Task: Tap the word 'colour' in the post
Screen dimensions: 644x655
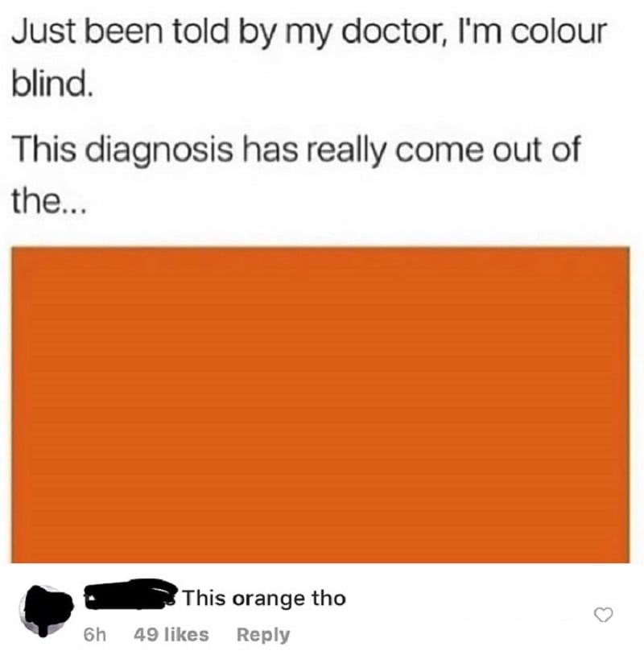Action: pyautogui.click(x=558, y=31)
